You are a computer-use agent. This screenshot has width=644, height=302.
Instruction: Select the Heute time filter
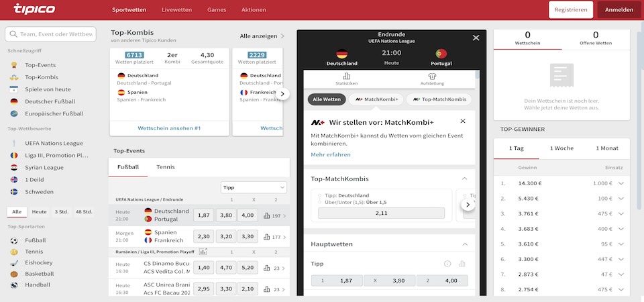[x=40, y=212]
